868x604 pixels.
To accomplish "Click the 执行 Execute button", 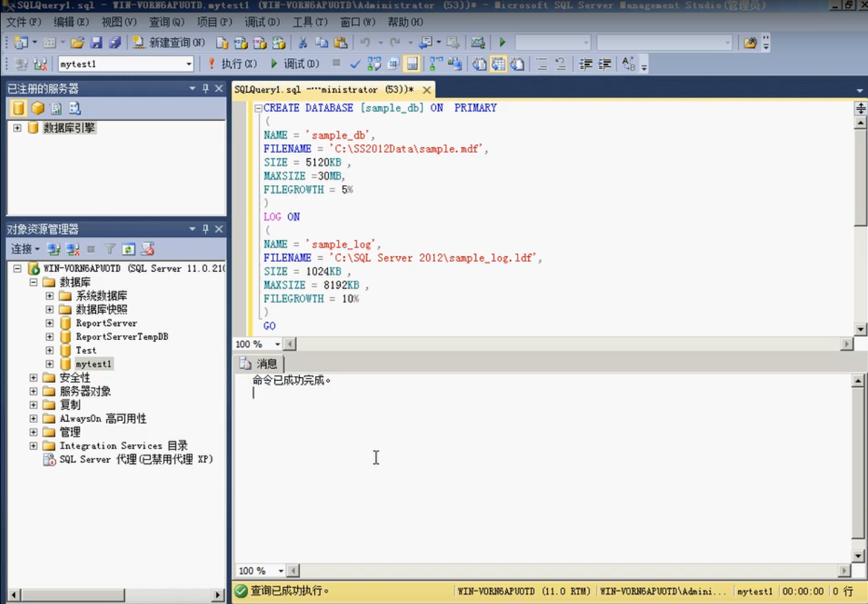I will 232,64.
